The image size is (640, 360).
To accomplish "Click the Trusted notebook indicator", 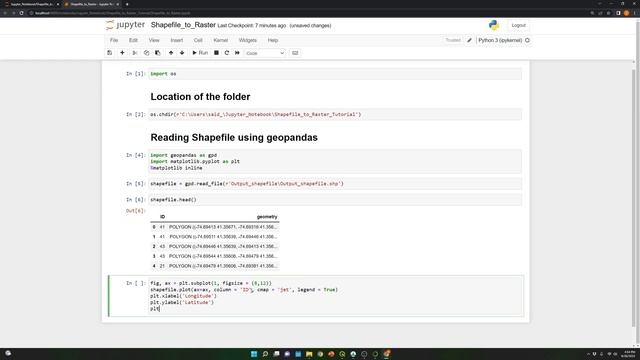I will pos(453,40).
